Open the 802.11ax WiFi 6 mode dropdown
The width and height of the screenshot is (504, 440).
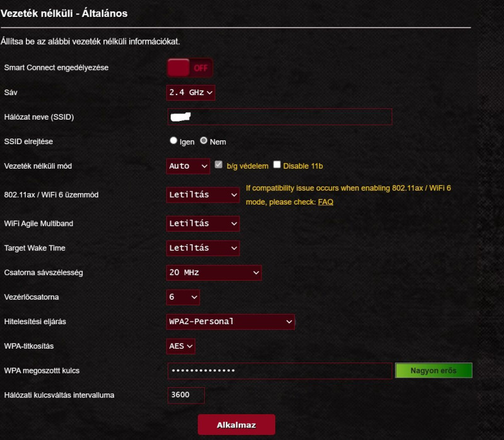tap(203, 195)
